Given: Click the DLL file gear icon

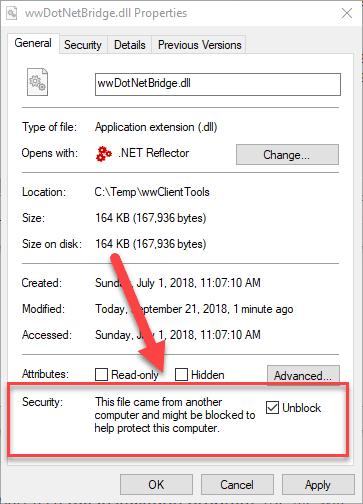Looking at the screenshot, I should pos(37,82).
